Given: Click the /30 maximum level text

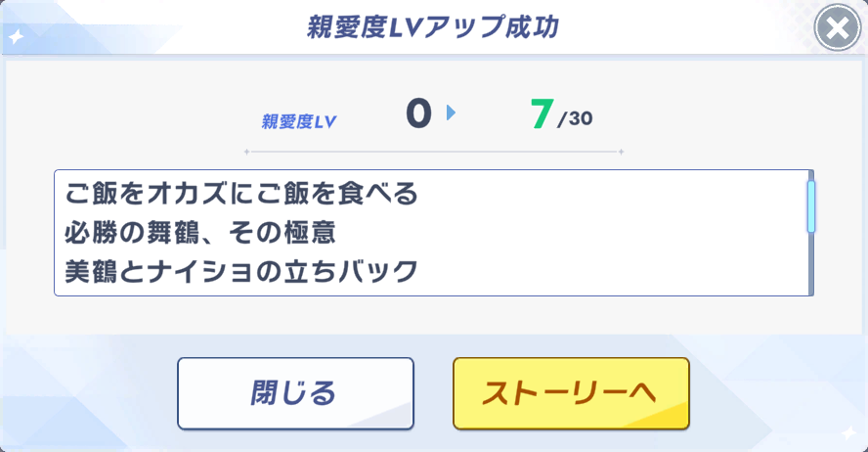Looking at the screenshot, I should pyautogui.click(x=575, y=120).
